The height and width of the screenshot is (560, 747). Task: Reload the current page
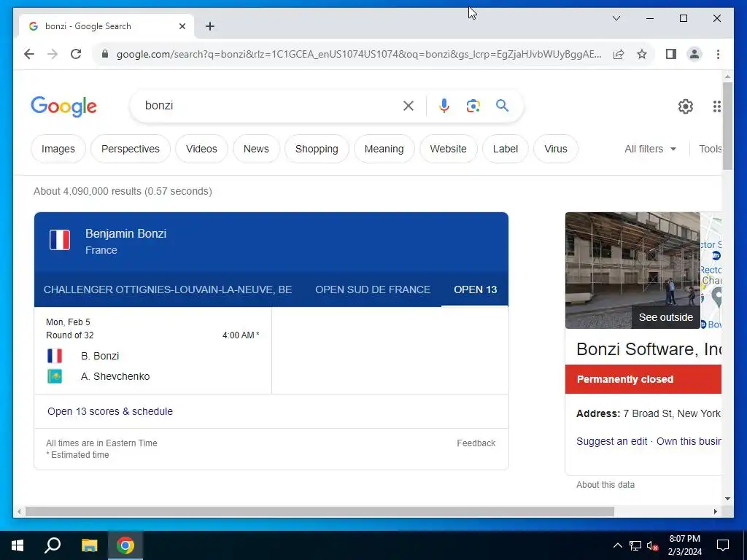tap(76, 54)
